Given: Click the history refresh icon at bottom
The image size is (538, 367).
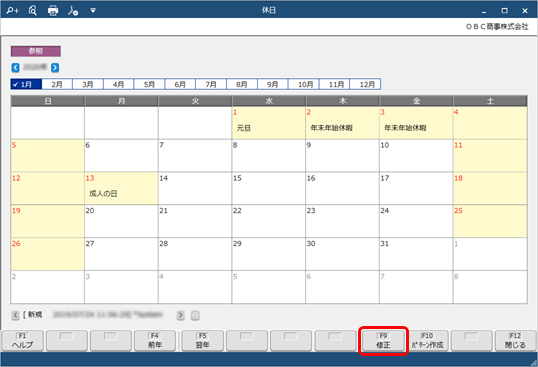Looking at the screenshot, I should tap(195, 315).
